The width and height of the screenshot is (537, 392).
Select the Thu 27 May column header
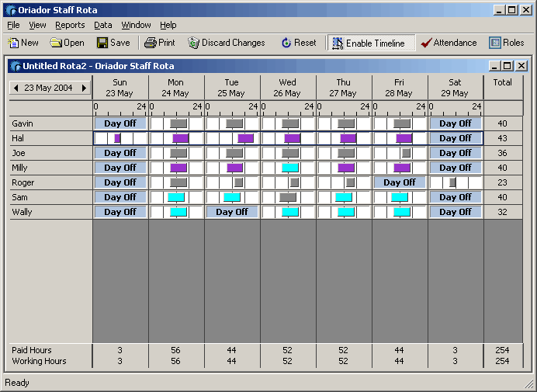tap(344, 88)
